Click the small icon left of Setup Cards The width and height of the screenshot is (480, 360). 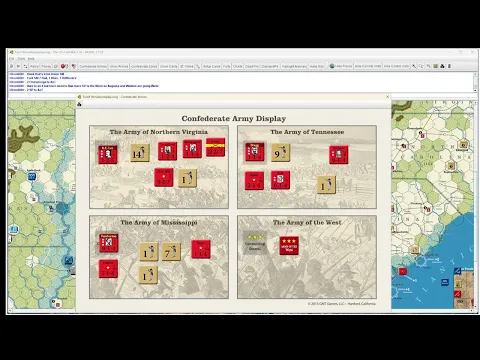tap(198, 66)
